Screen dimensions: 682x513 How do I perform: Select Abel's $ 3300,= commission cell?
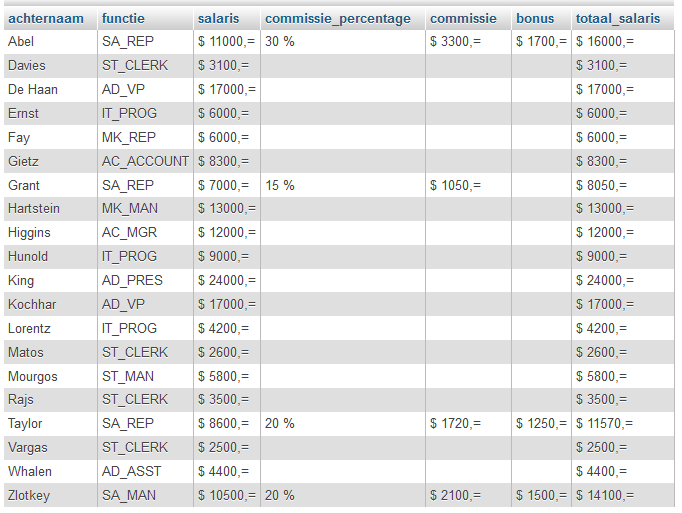pyautogui.click(x=455, y=42)
